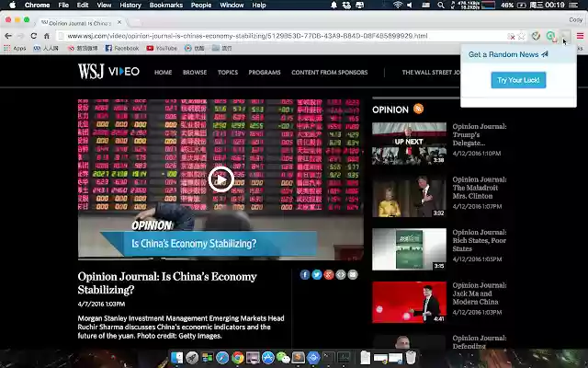Open the Apple menu
This screenshot has width=588, height=368.
(x=12, y=5)
